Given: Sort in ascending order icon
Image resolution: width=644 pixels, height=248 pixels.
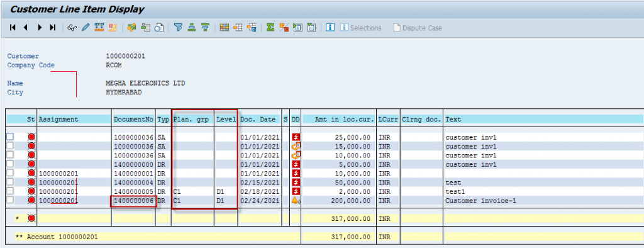Looking at the screenshot, I should point(191,28).
